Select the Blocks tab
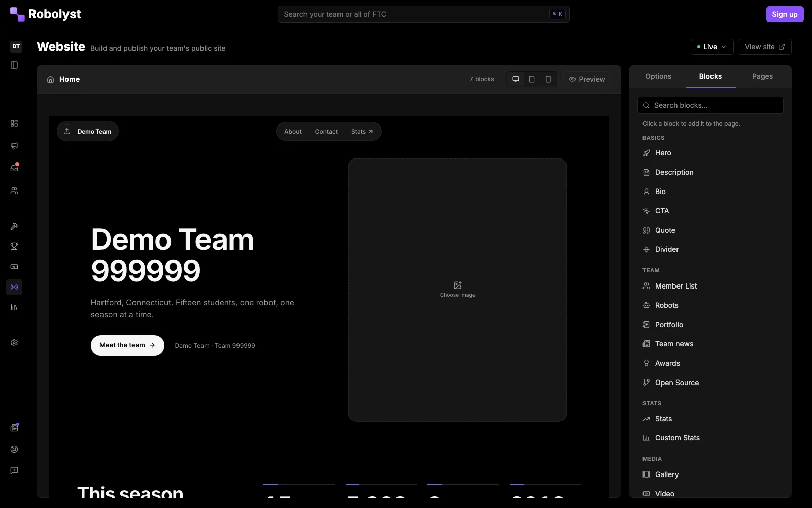This screenshot has width=812, height=508. (710, 76)
